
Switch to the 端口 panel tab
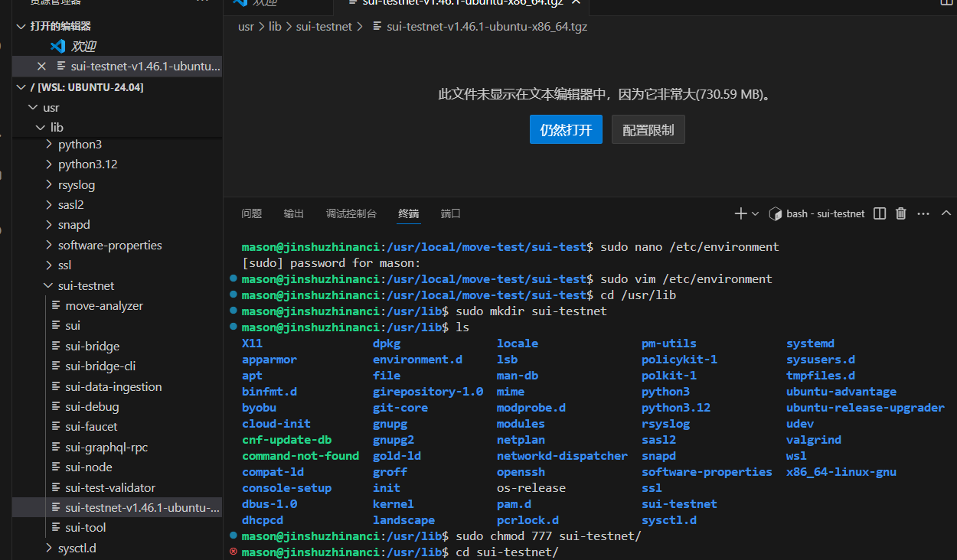pos(451,213)
